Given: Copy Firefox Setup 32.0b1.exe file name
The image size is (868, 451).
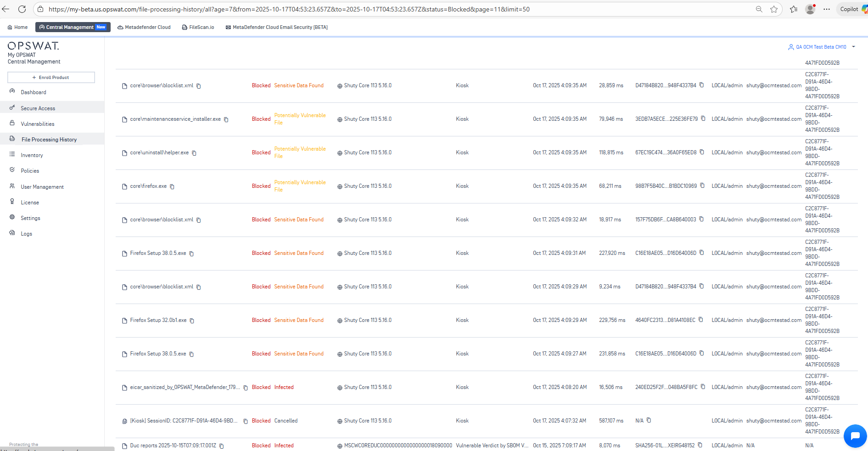Looking at the screenshot, I should (x=192, y=321).
